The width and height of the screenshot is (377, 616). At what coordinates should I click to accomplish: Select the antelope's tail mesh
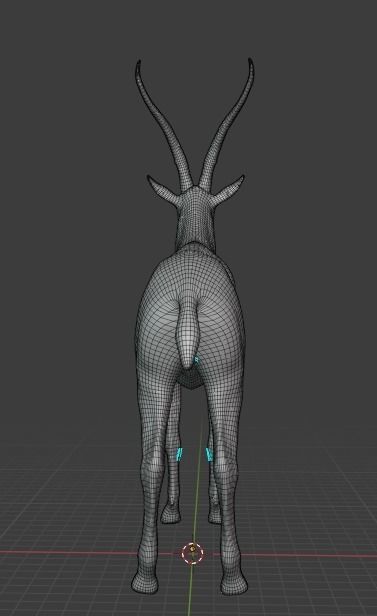tap(188, 333)
